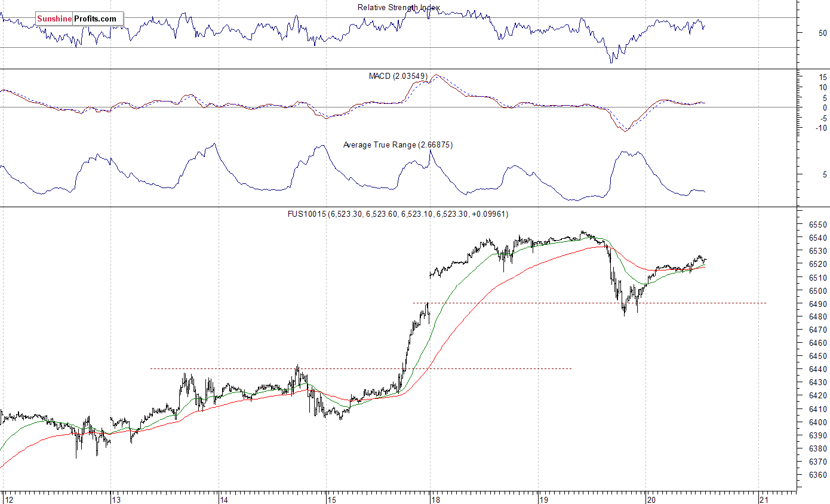Click the MACD 15 scale label
The width and height of the screenshot is (830, 504).
tap(822, 77)
